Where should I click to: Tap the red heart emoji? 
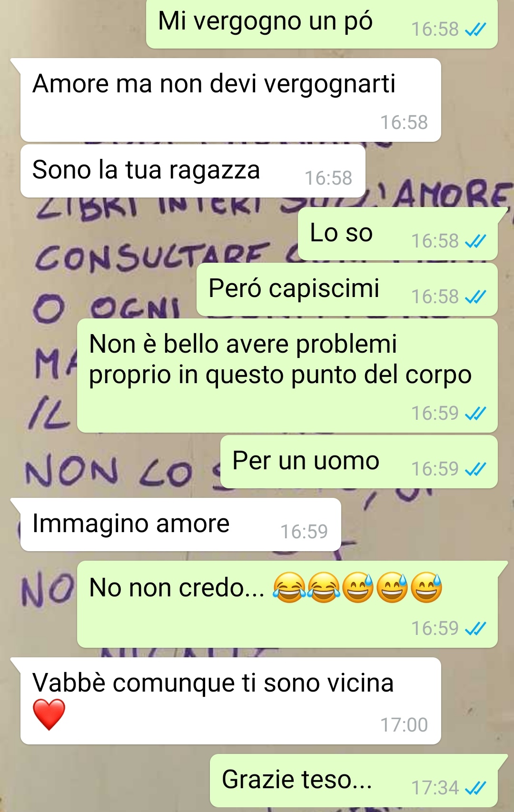49,714
